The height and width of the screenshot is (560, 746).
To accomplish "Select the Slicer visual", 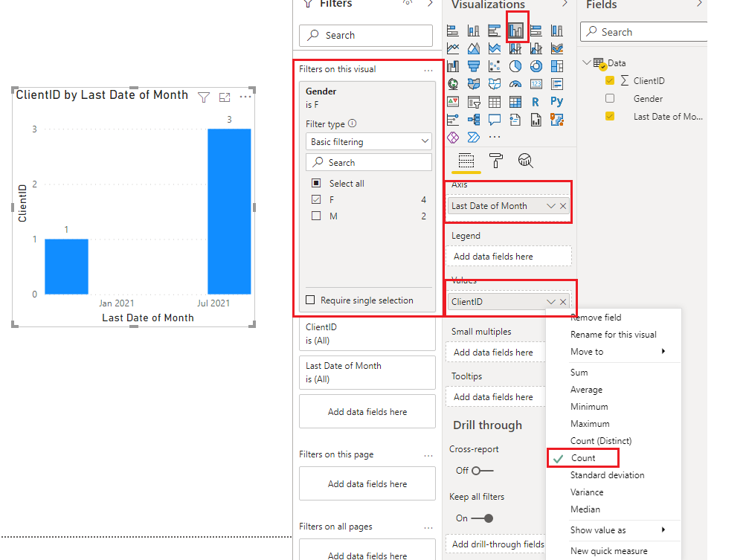I will point(473,102).
